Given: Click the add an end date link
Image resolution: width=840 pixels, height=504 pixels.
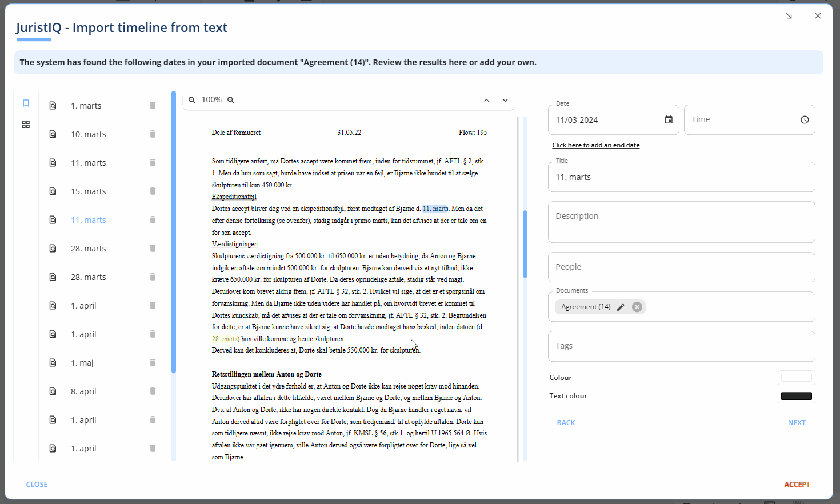Looking at the screenshot, I should (596, 145).
